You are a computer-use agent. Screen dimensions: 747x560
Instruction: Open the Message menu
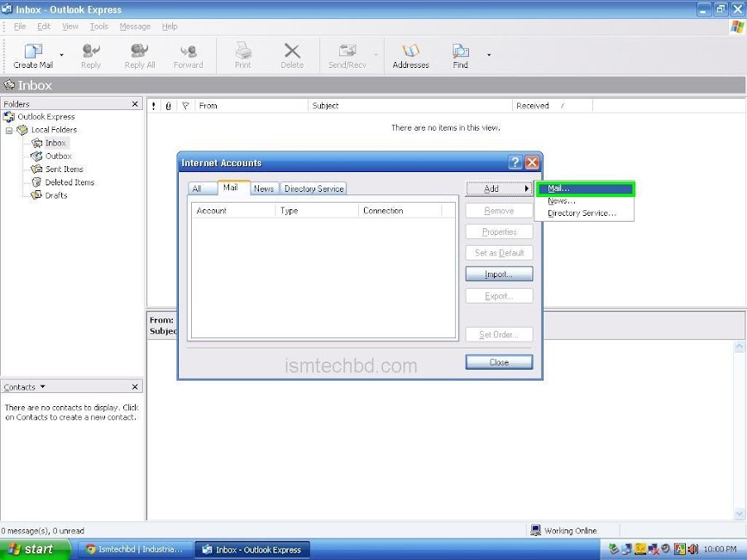[x=135, y=26]
